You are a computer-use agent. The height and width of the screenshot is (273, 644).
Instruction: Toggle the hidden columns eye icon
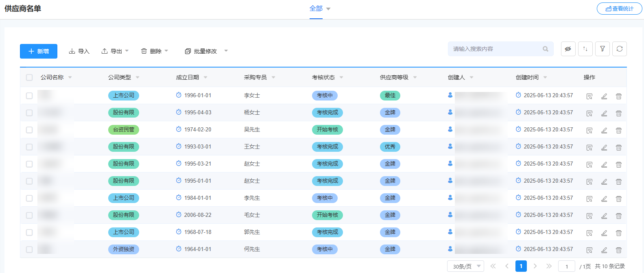pyautogui.click(x=568, y=49)
